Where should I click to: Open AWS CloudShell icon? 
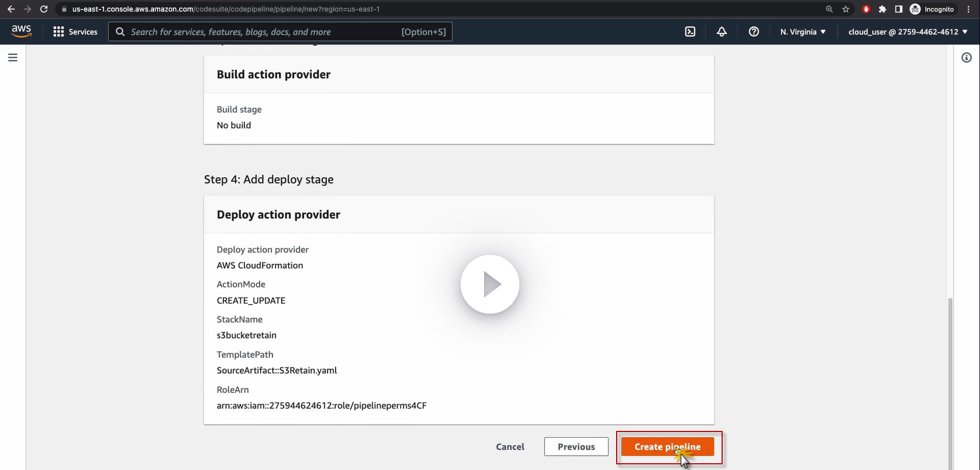click(x=690, y=32)
